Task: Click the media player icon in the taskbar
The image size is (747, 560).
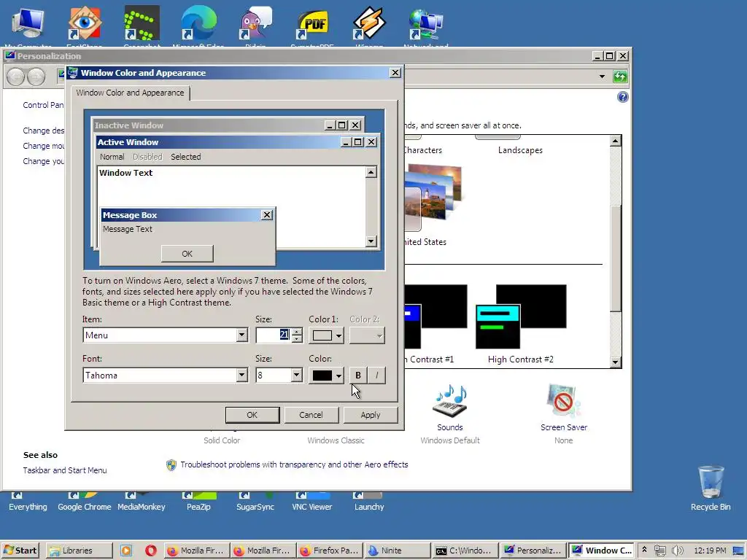Action: point(126,551)
